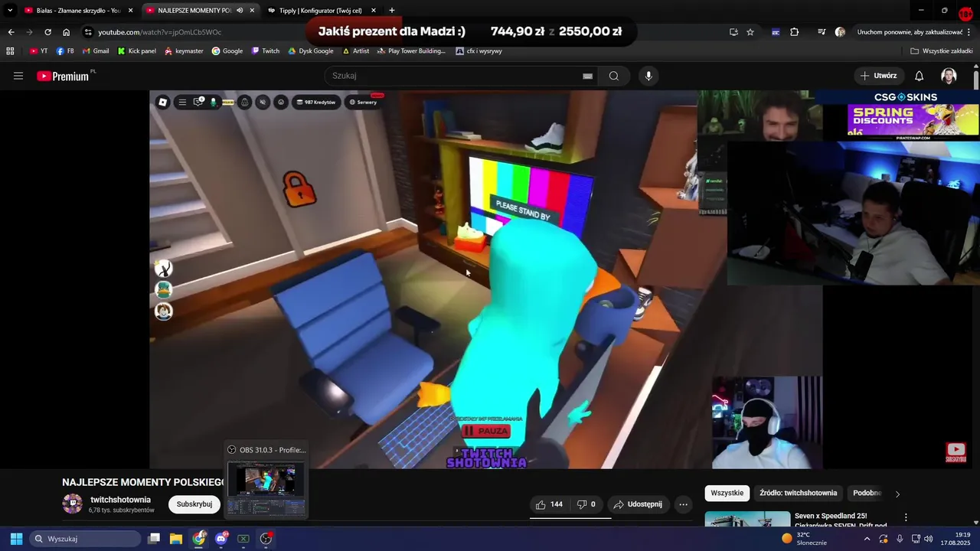The height and width of the screenshot is (551, 980).
Task: Open the keymaster bookmark
Action: click(184, 51)
